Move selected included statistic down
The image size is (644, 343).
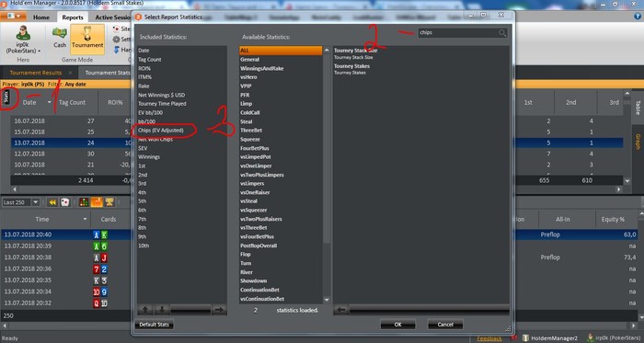162,310
